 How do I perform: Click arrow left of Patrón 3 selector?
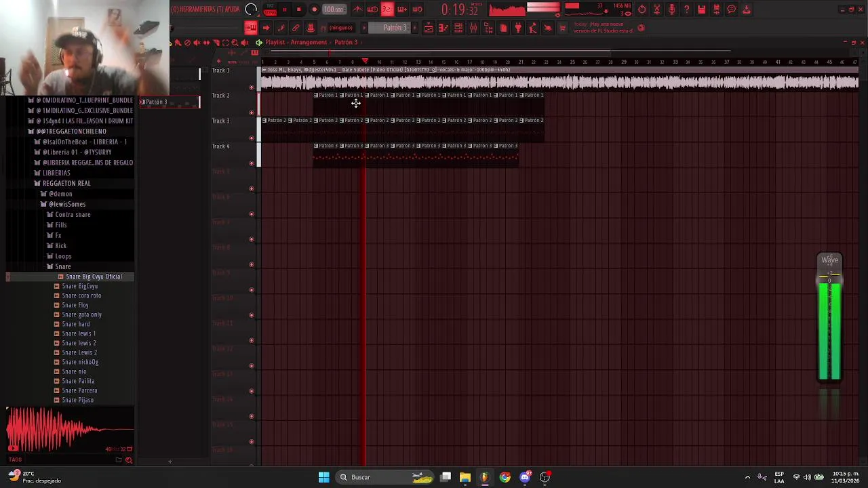tap(364, 28)
